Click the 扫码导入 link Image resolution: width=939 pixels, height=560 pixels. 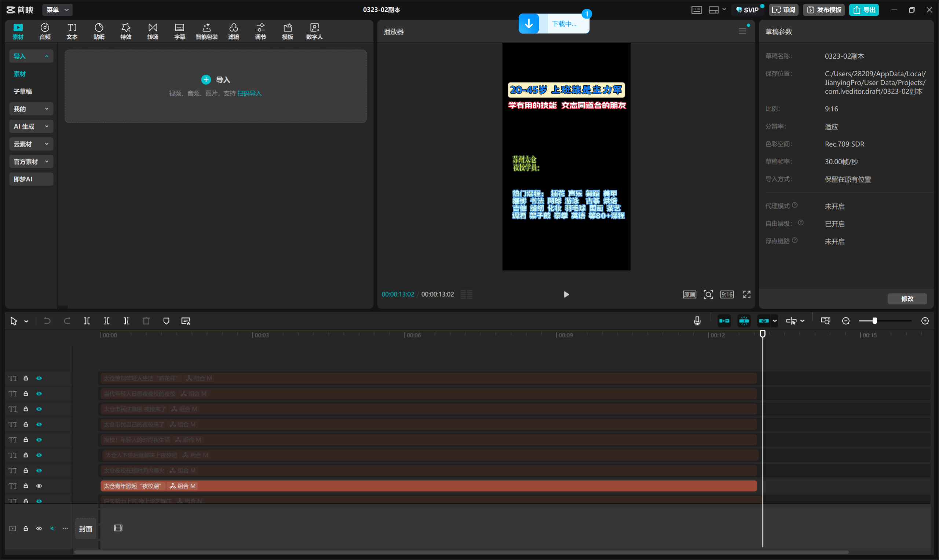(x=249, y=93)
